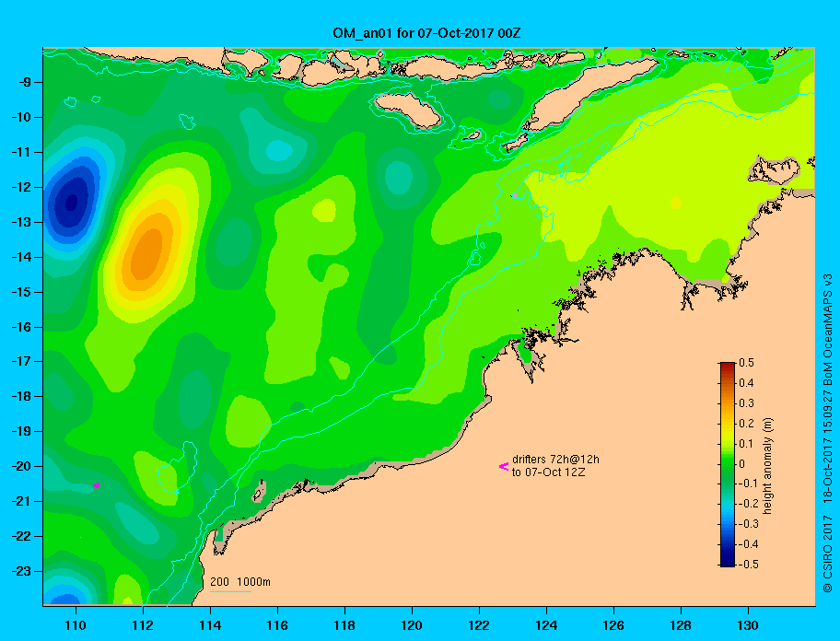This screenshot has height=641, width=840.
Task: Click the magenta drifter legend arrow symbol
Action: pos(504,466)
